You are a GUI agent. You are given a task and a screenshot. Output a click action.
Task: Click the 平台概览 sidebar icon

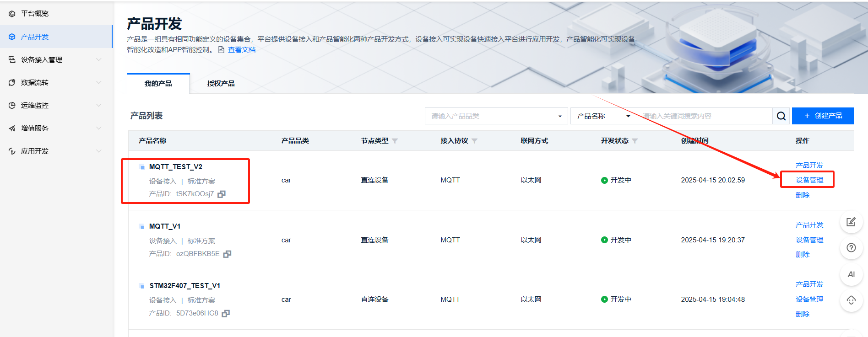[x=12, y=14]
